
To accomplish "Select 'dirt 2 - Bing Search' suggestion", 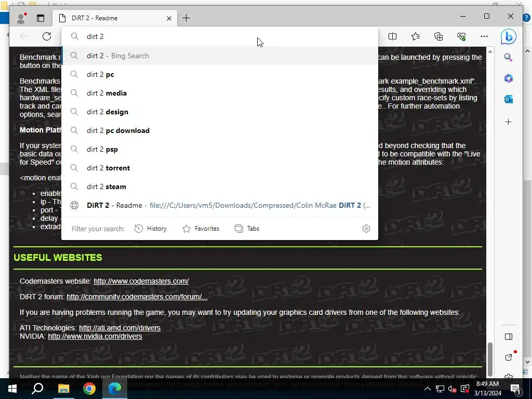I will tap(220, 56).
